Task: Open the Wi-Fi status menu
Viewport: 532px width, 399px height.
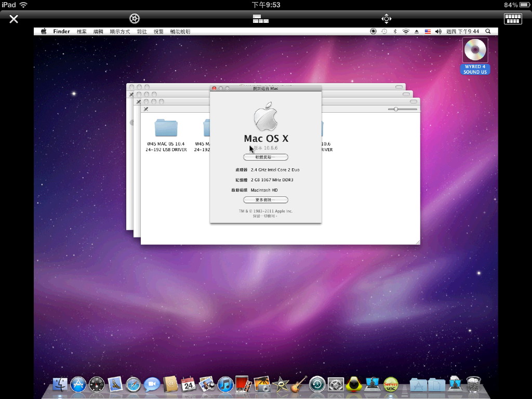Action: coord(406,32)
